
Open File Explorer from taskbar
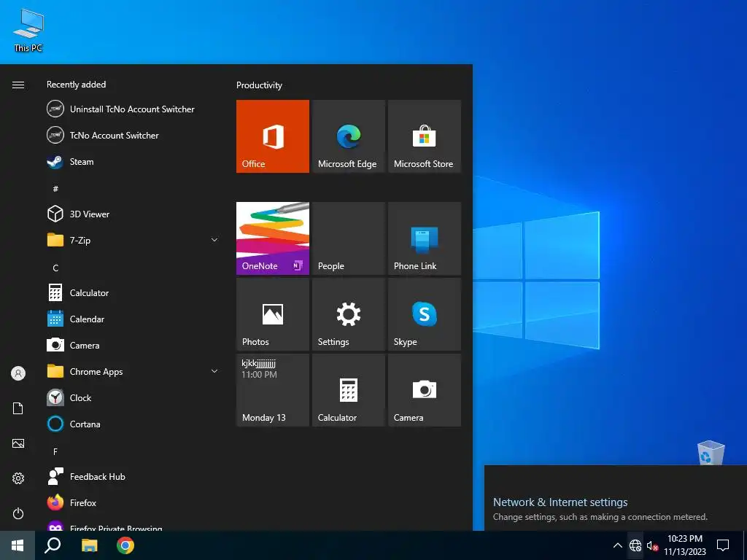89,545
